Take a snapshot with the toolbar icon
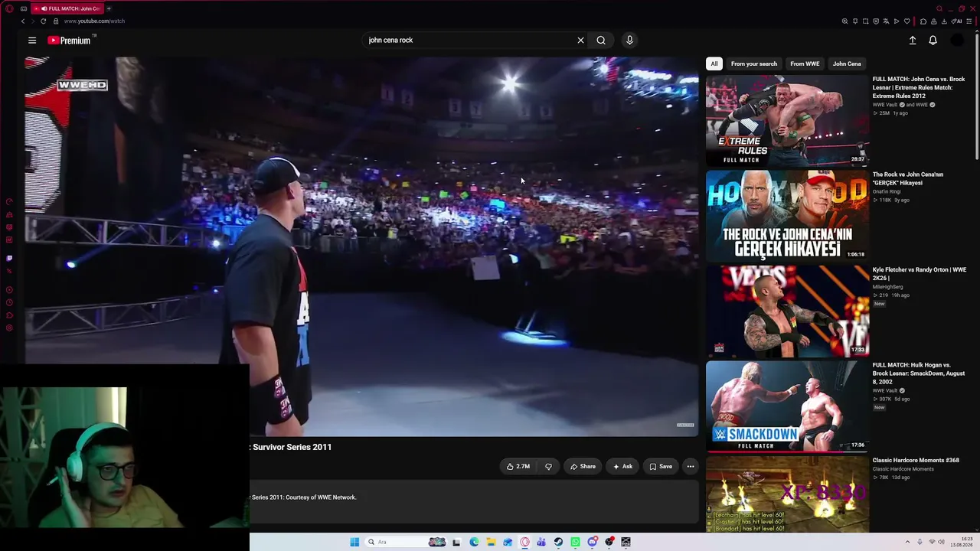This screenshot has width=980, height=551. (865, 21)
